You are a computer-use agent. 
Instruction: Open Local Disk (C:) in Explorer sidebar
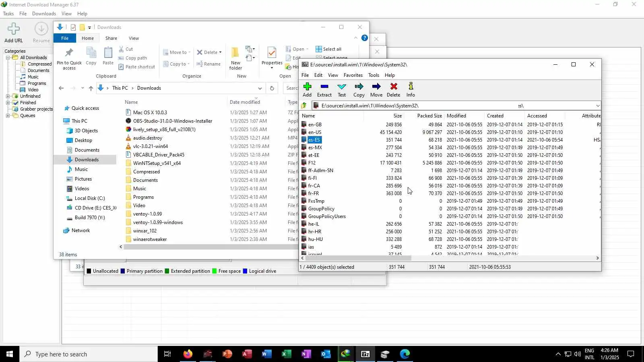pos(90,198)
